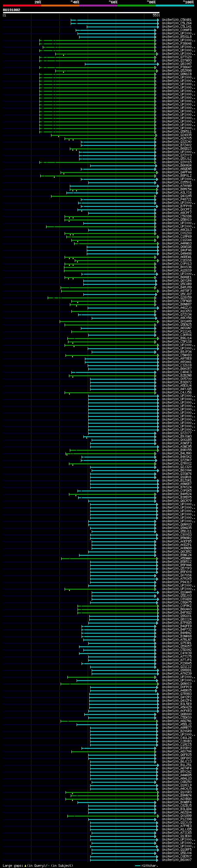Click the white query length bar
The width and height of the screenshot is (197, 868).
point(81,12)
